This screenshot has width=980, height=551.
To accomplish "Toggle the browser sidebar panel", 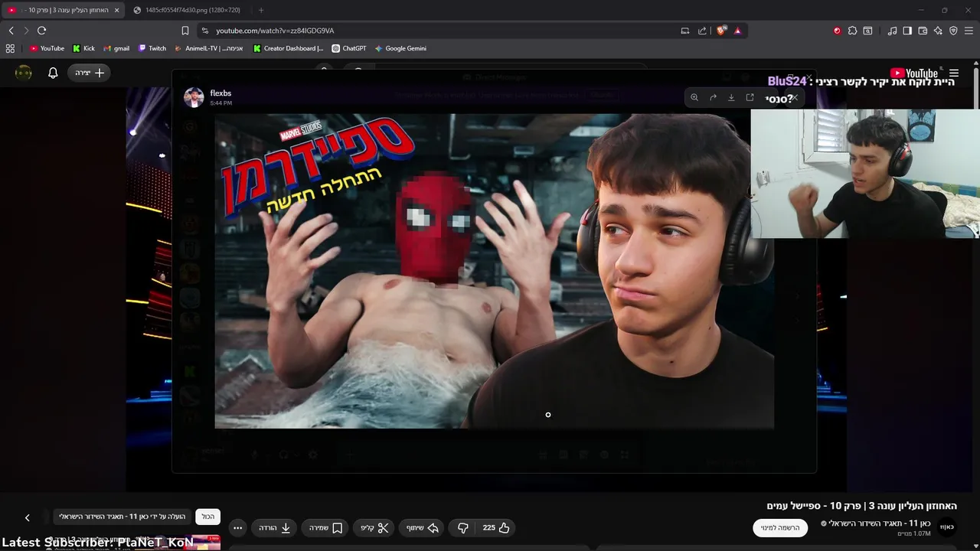I will click(x=907, y=31).
